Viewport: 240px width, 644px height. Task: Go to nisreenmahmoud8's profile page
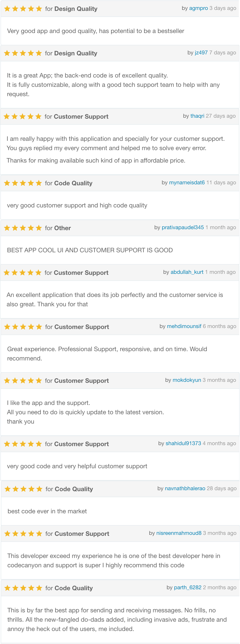pyautogui.click(x=179, y=533)
